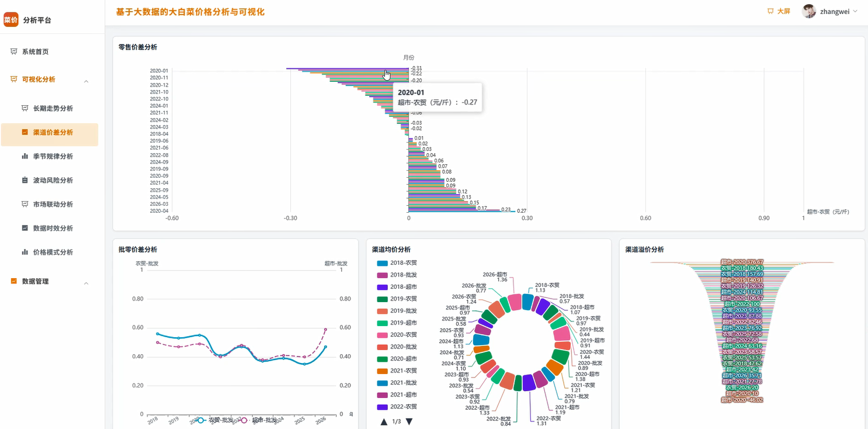
Task: Click the 0.27 bar value label
Action: coord(522,210)
